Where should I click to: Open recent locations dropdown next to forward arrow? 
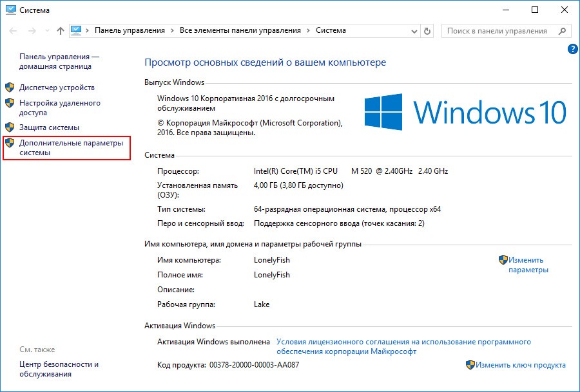click(x=47, y=31)
